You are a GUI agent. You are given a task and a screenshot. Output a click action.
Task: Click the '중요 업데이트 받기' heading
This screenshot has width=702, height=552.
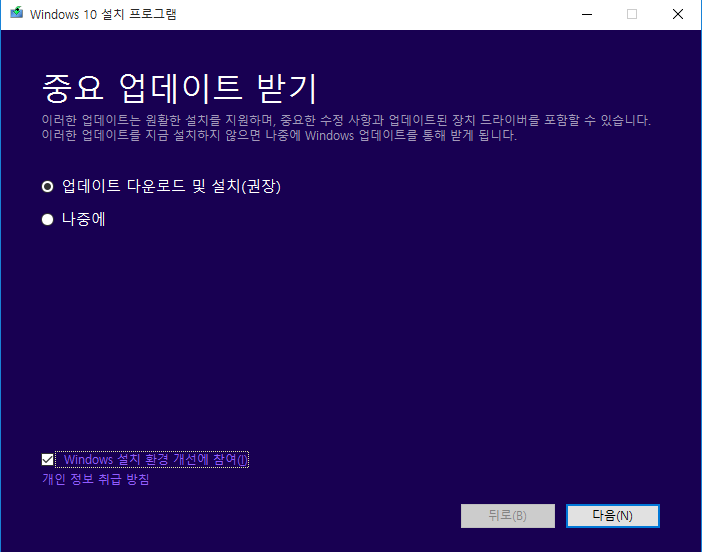179,88
